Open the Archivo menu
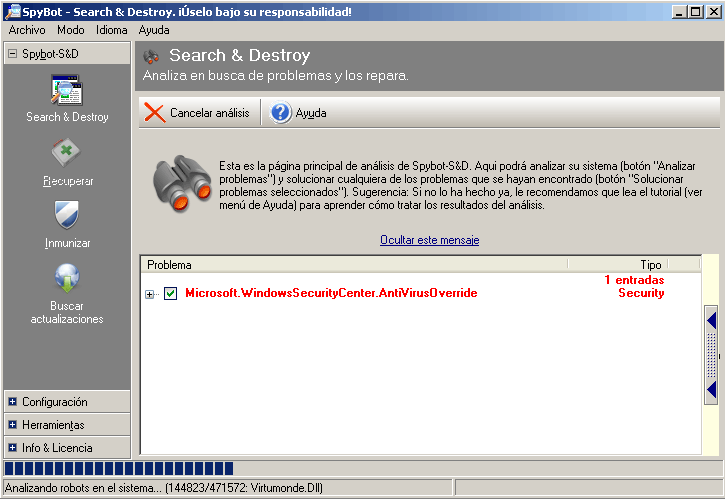Screen dimensions: 725x499 click(27, 30)
